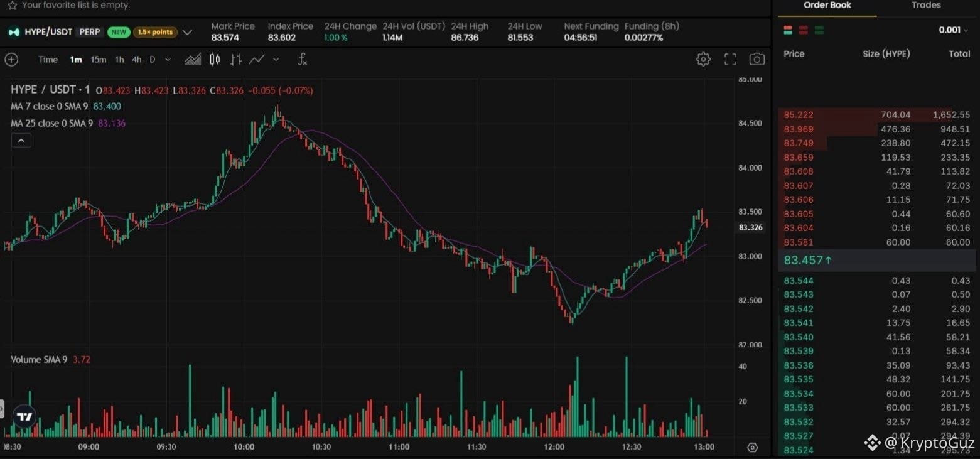The width and height of the screenshot is (980, 459).
Task: Click the 24H Low value 81.553
Action: coord(520,38)
